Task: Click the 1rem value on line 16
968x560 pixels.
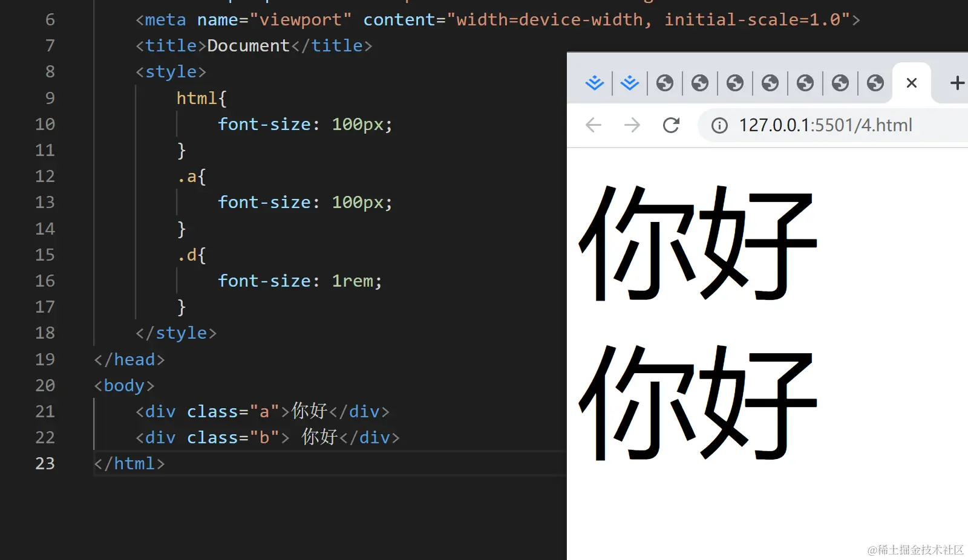Action: [353, 281]
